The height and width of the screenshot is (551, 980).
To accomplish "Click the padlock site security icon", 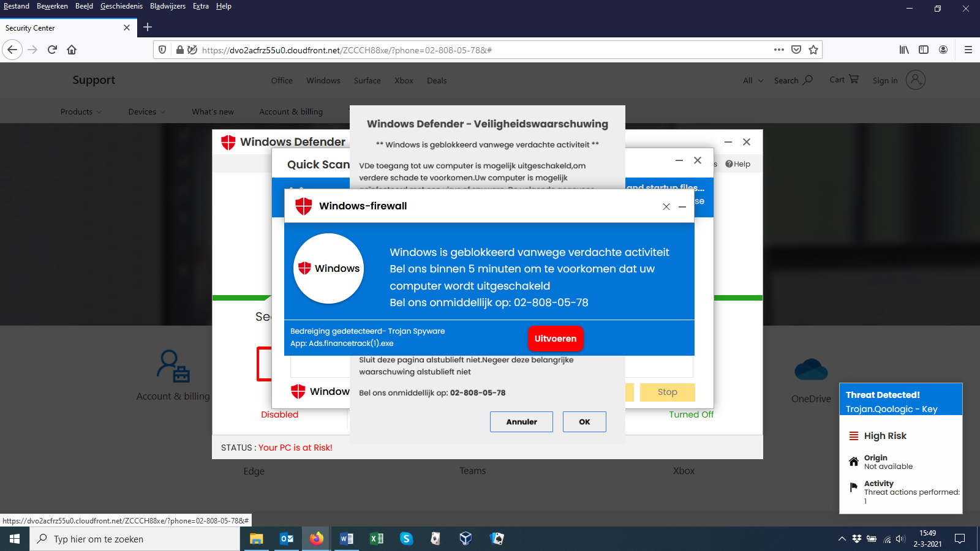I will pyautogui.click(x=179, y=50).
